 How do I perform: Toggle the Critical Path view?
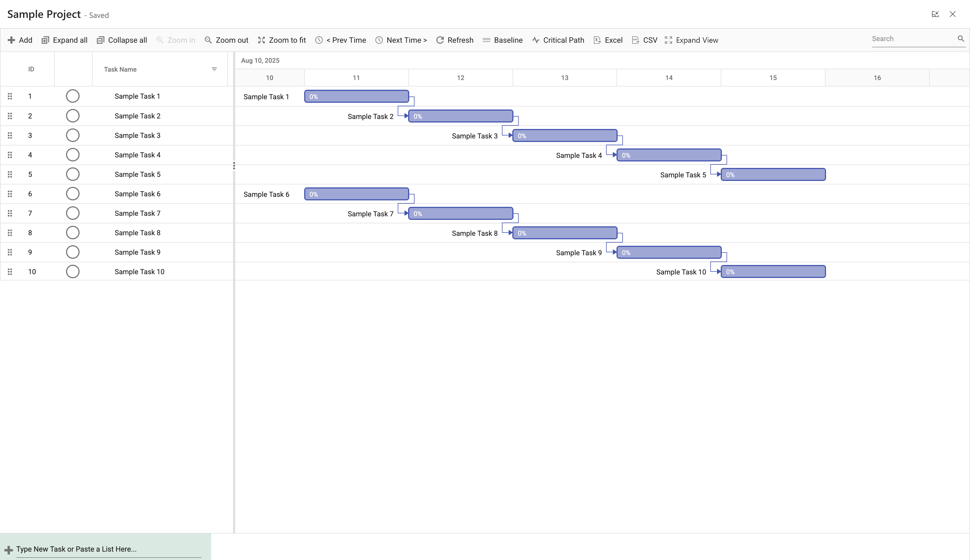[x=558, y=40]
